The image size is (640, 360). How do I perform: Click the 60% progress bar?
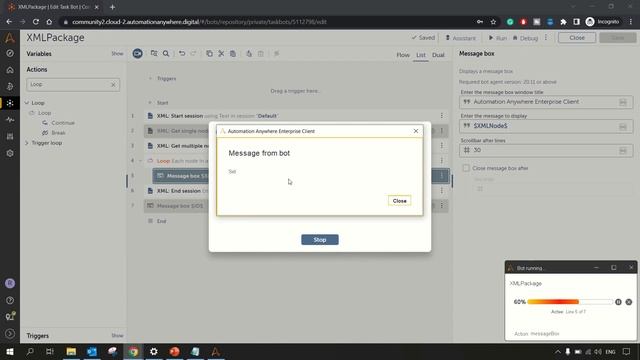pyautogui.click(x=570, y=302)
